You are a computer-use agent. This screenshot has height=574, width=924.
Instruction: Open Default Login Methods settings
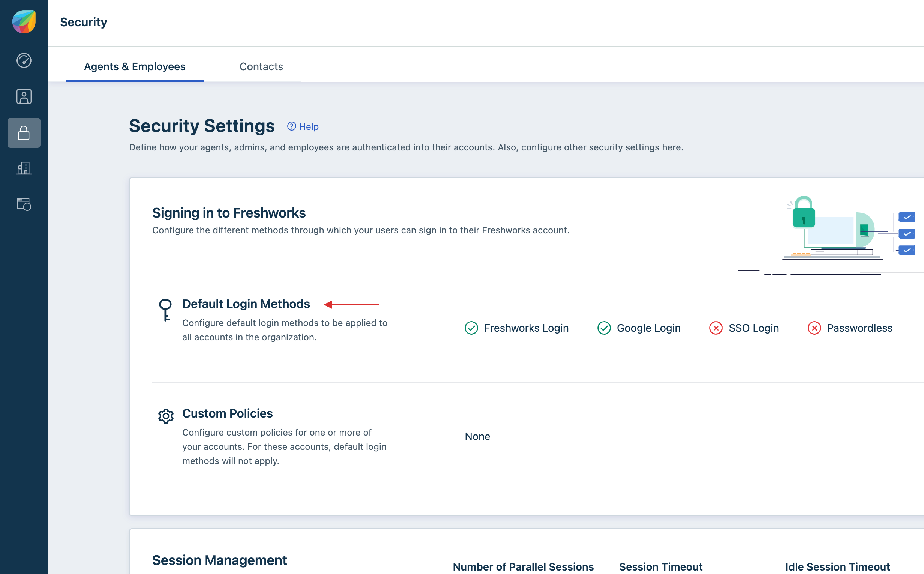click(246, 304)
